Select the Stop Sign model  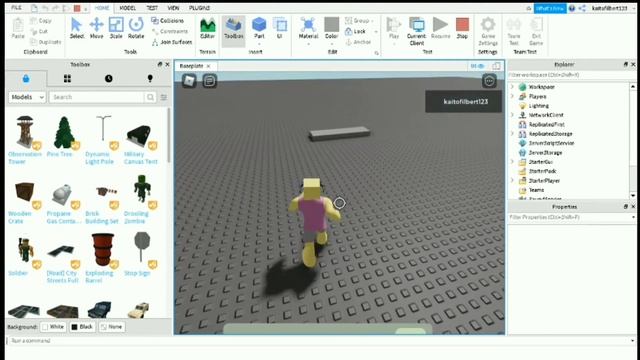[x=141, y=255]
